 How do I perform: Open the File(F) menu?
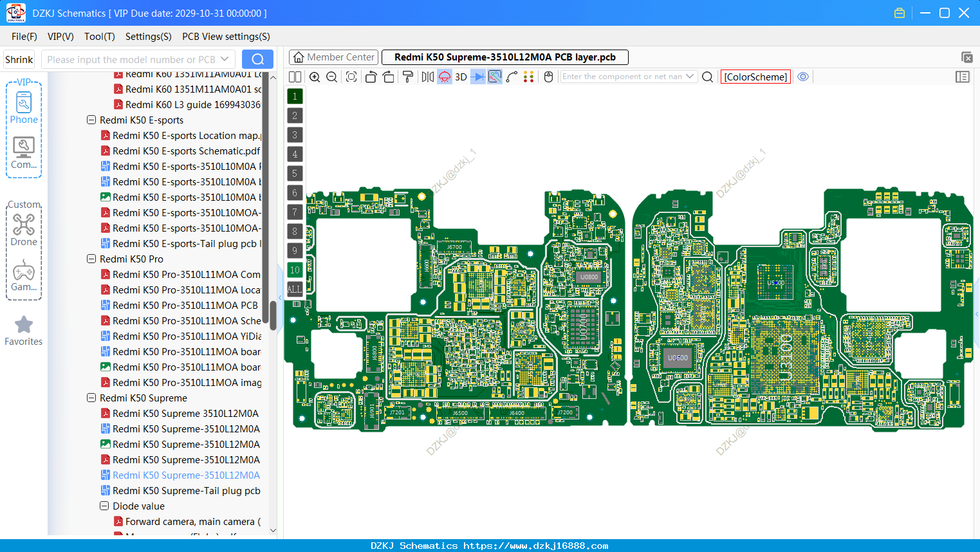[24, 37]
